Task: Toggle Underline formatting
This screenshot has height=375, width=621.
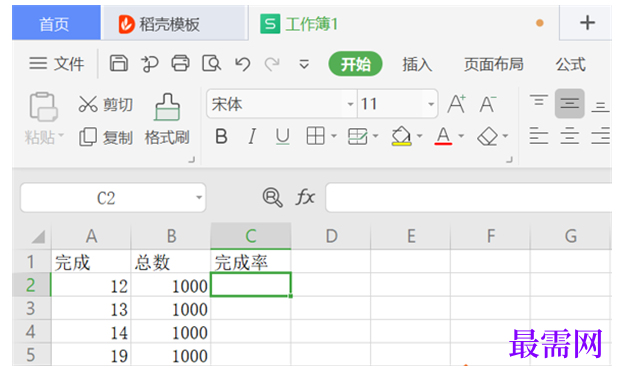Action: coord(282,137)
